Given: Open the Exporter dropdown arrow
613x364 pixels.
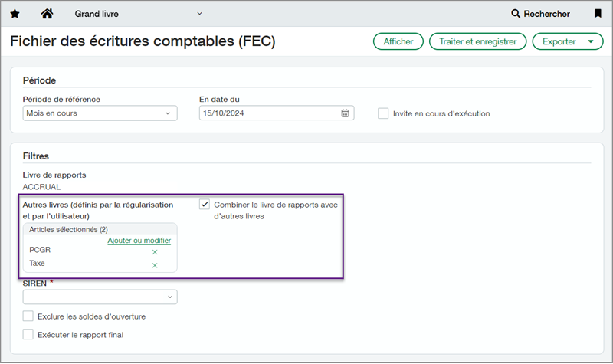Looking at the screenshot, I should pyautogui.click(x=590, y=41).
